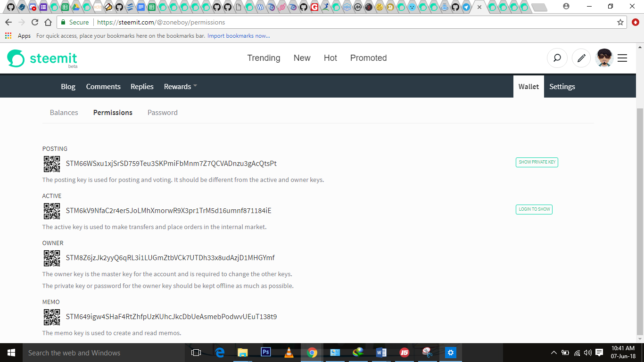Viewport: 644px width, 362px height.
Task: Click the ACTIVE key QR code
Action: (x=52, y=211)
